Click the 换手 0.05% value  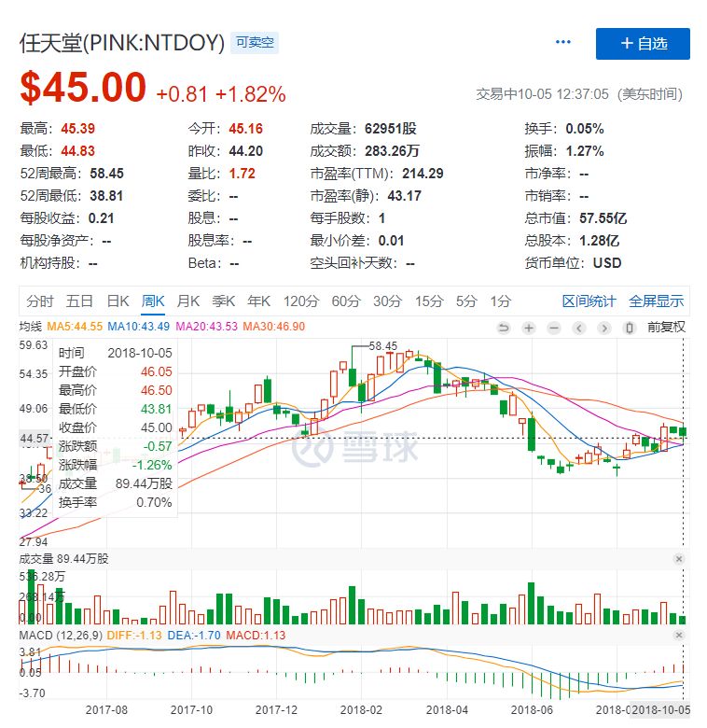click(585, 129)
